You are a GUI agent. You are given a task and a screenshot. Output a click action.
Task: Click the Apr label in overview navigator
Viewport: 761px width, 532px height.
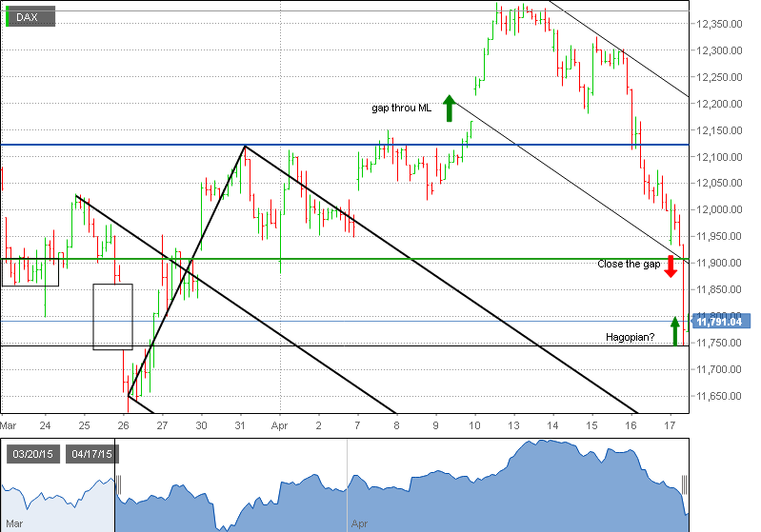[360, 523]
